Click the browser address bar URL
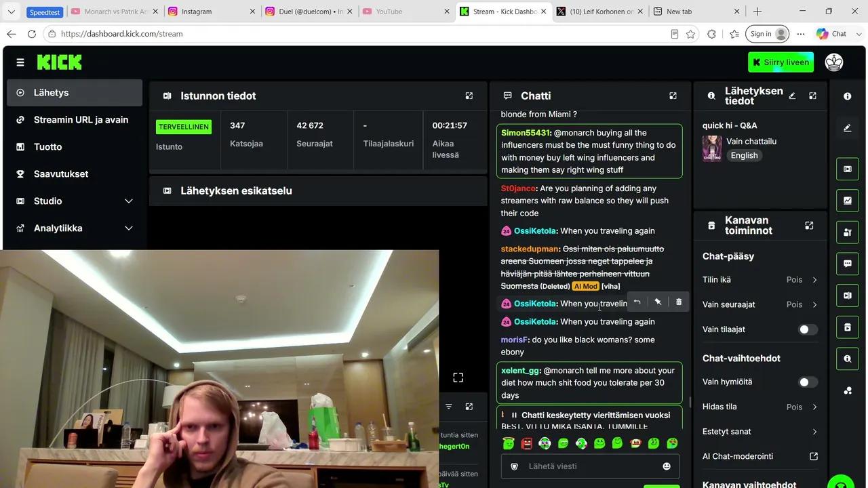The height and width of the screenshot is (488, 868). point(122,34)
